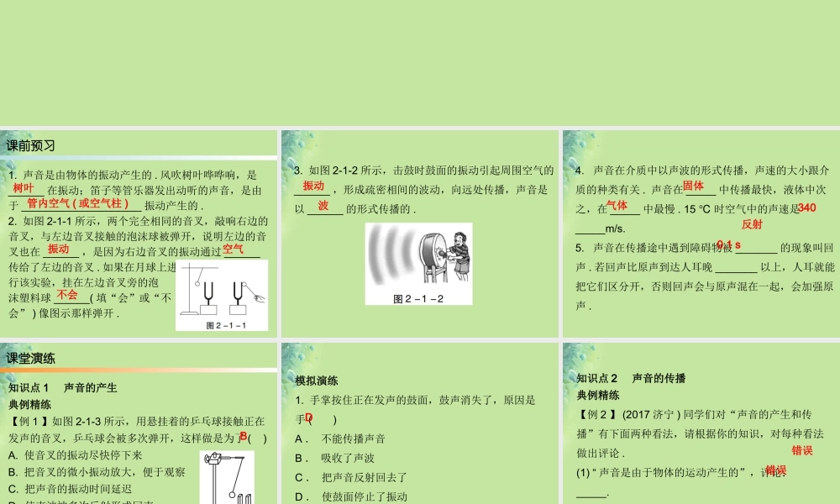840x504 pixels.
Task: Open the slide thumbnail titled 课堂演练
Action: pyautogui.click(x=139, y=423)
